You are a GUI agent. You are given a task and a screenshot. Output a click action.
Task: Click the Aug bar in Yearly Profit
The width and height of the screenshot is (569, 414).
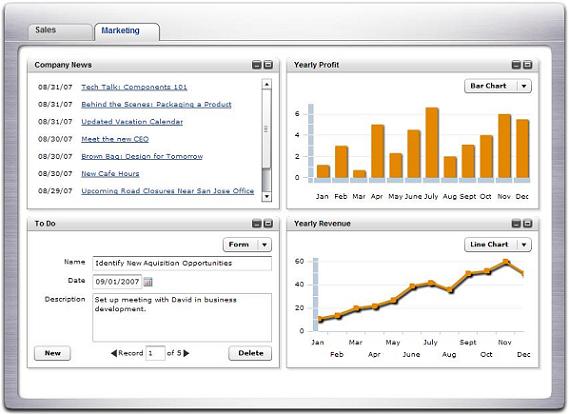450,167
